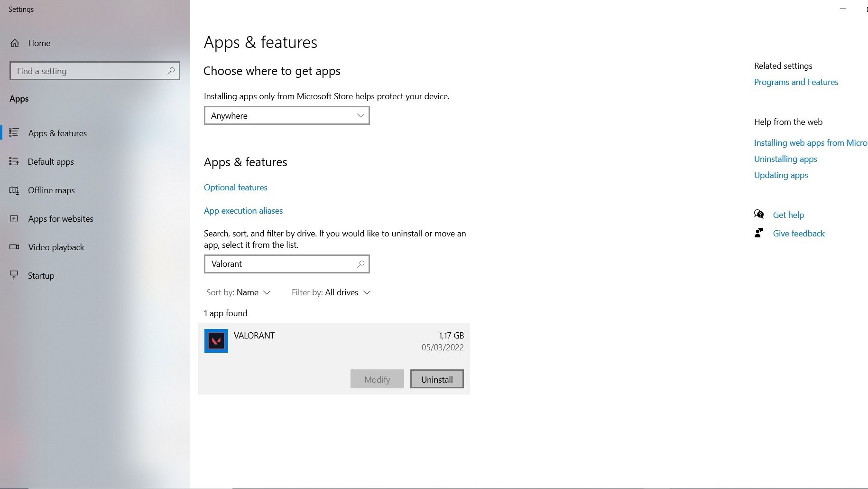
Task: Click the Give feedback link
Action: pos(799,234)
